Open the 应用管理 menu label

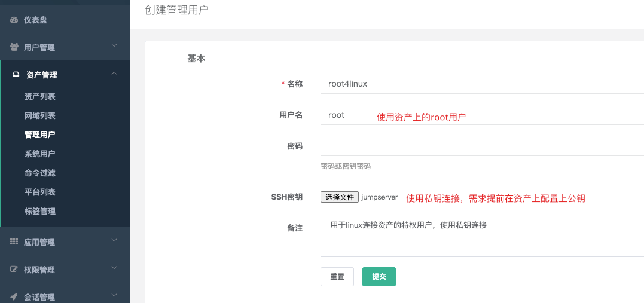click(39, 242)
